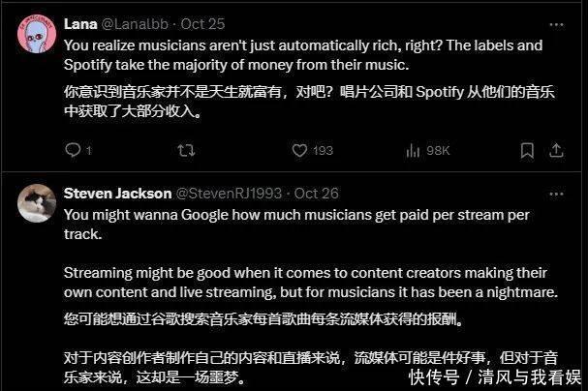The width and height of the screenshot is (588, 391).
Task: Visit @StevenRJ1993 handle
Action: (229, 194)
